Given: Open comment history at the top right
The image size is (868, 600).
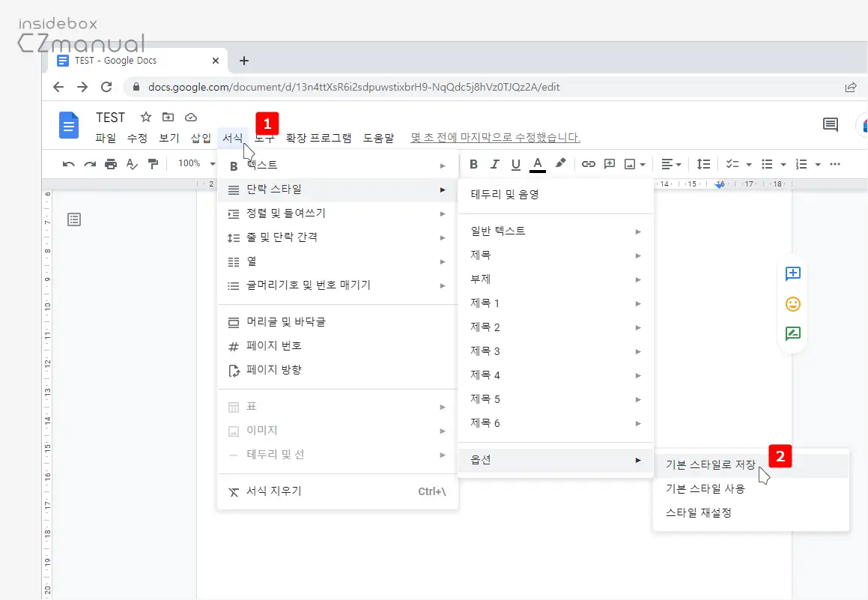Looking at the screenshot, I should click(x=830, y=125).
